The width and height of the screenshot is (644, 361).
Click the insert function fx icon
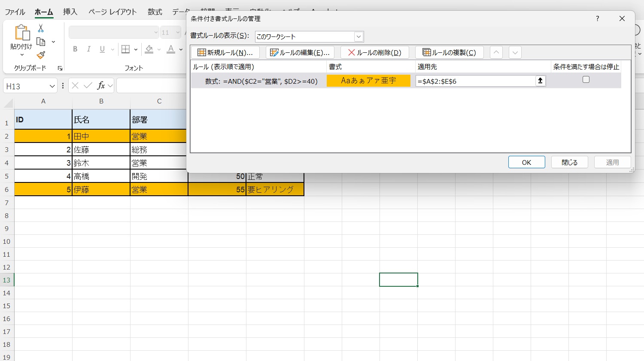tap(101, 86)
